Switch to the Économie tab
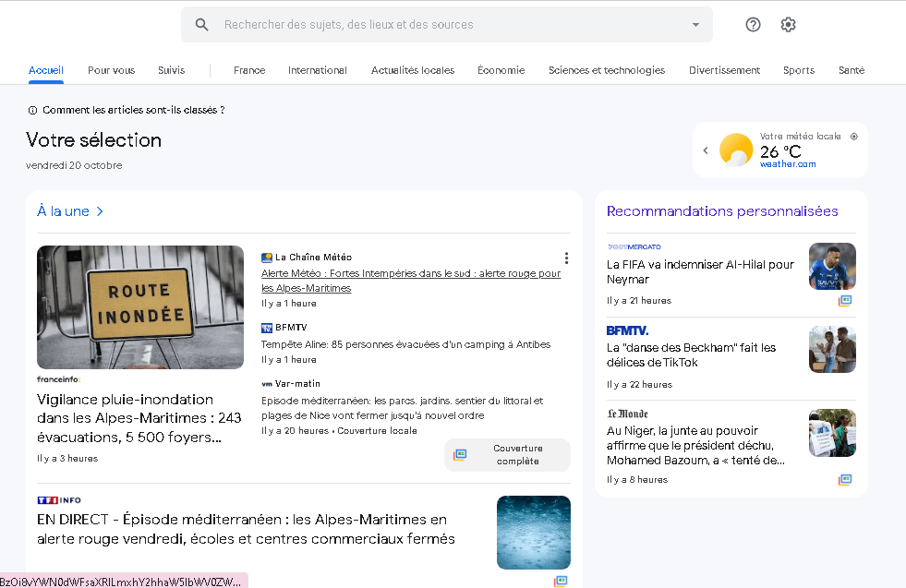906x588 pixels. (x=501, y=70)
